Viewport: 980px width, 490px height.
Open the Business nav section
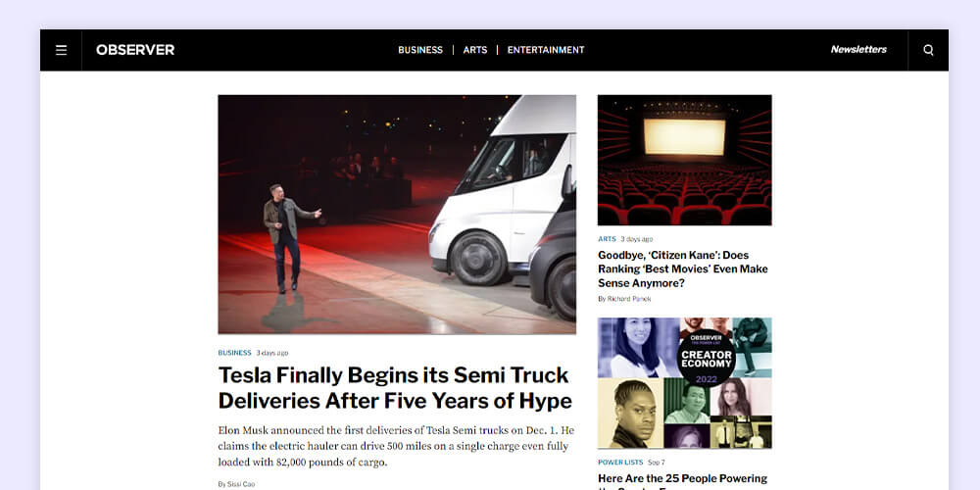(420, 50)
